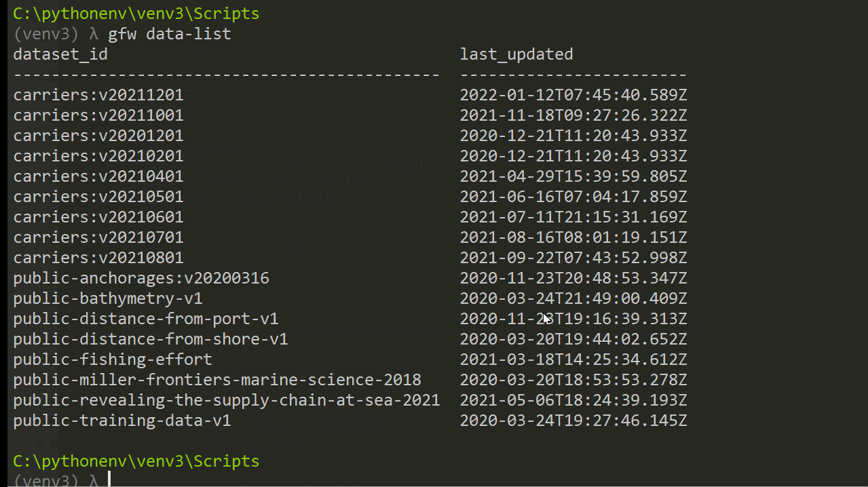Select the public-revealing-the-supply-chain-at-sea-2021 entry

pos(226,400)
